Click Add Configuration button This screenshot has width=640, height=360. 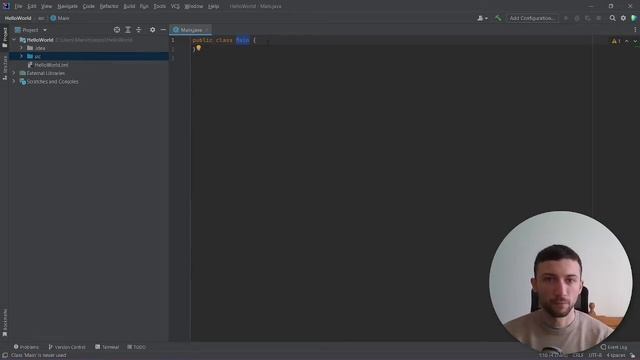(532, 18)
